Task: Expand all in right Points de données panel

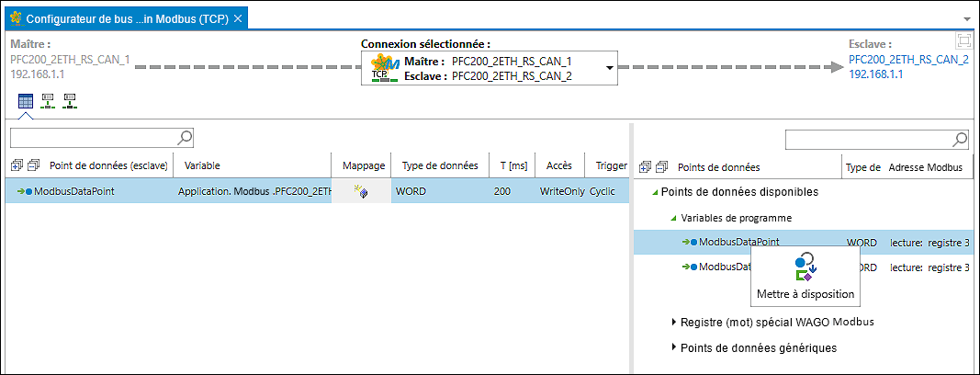Action: click(x=645, y=167)
